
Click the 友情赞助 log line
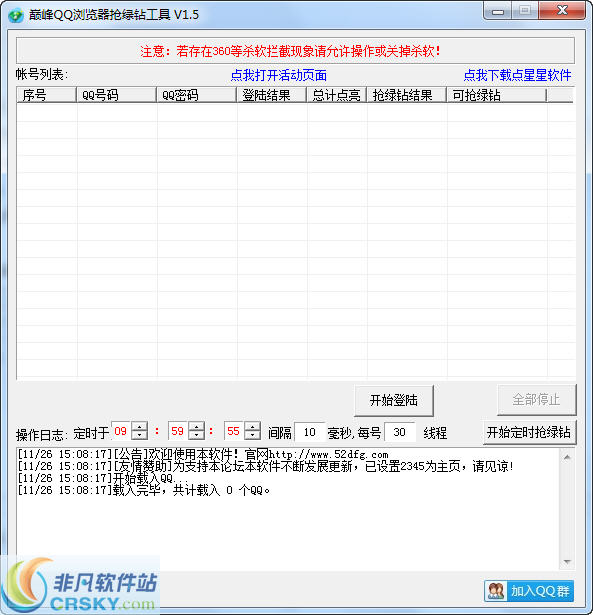pos(266,466)
